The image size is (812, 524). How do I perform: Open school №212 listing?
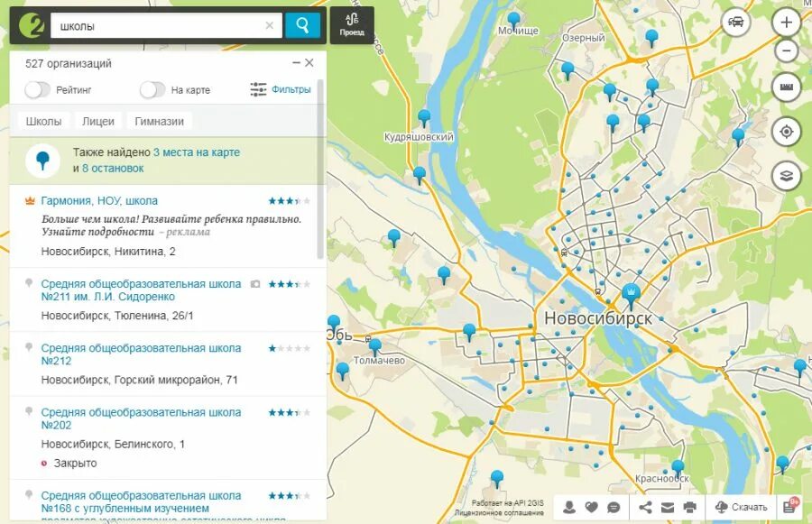[x=141, y=354]
